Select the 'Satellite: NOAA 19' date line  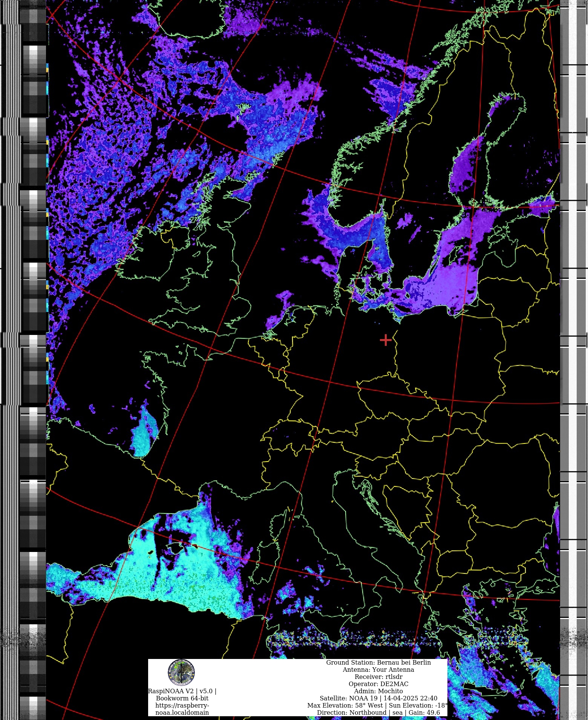point(378,698)
